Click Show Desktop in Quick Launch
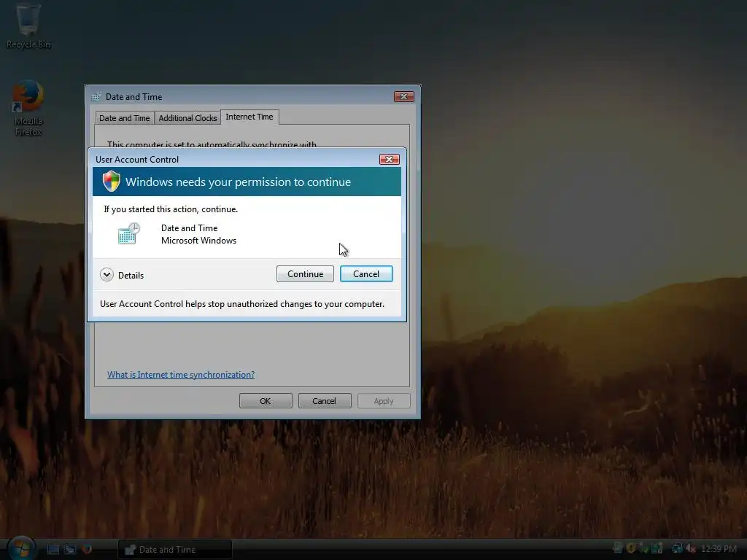 [x=53, y=550]
